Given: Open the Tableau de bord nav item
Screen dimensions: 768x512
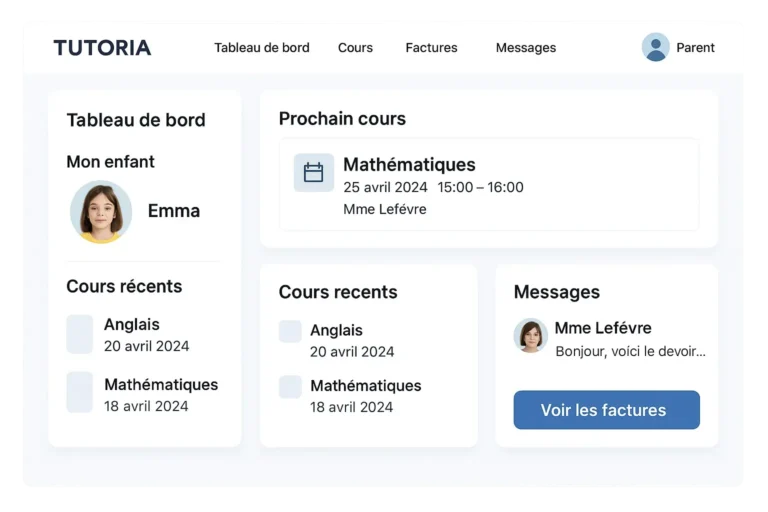Looking at the screenshot, I should click(x=262, y=48).
